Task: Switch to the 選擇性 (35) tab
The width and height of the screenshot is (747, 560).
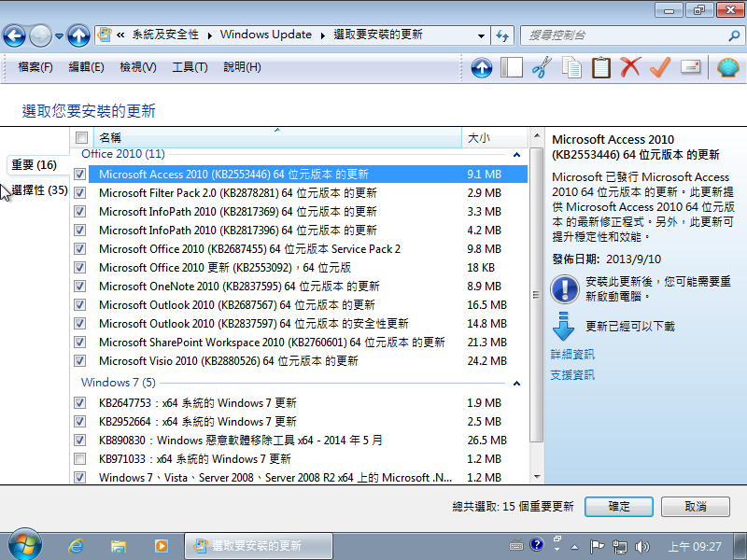Action: tap(39, 190)
